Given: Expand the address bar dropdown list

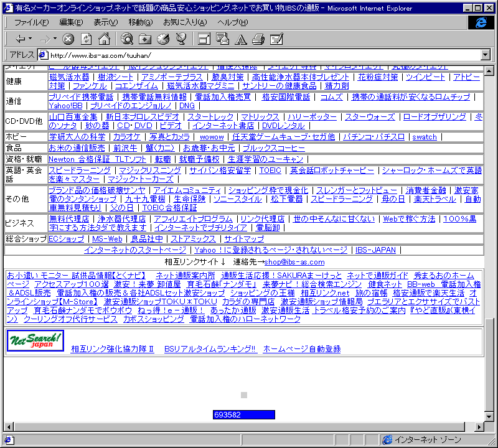Looking at the screenshot, I should tap(486, 55).
